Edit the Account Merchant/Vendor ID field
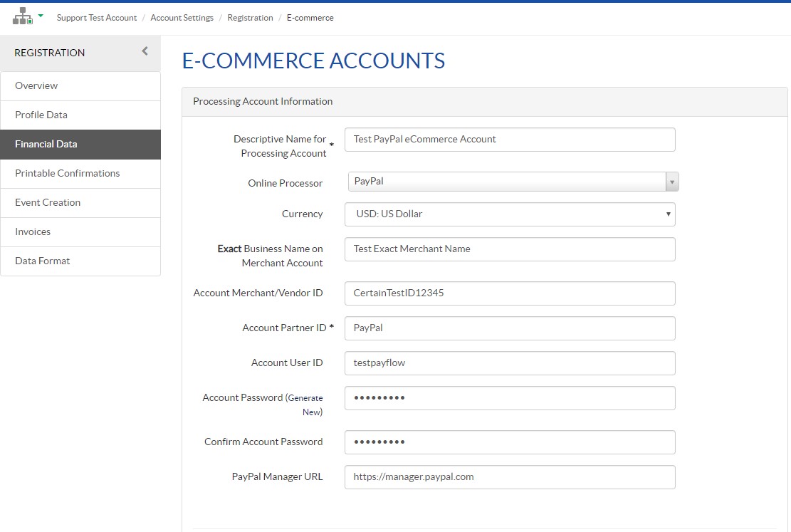Image resolution: width=791 pixels, height=532 pixels. click(510, 293)
